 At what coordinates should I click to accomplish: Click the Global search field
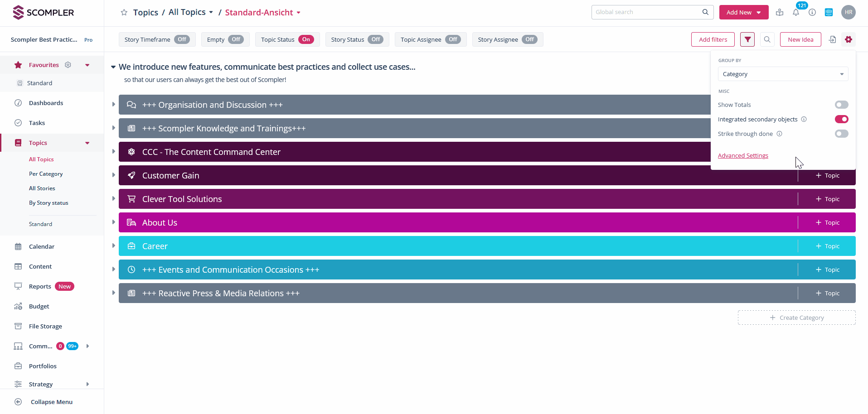[647, 12]
